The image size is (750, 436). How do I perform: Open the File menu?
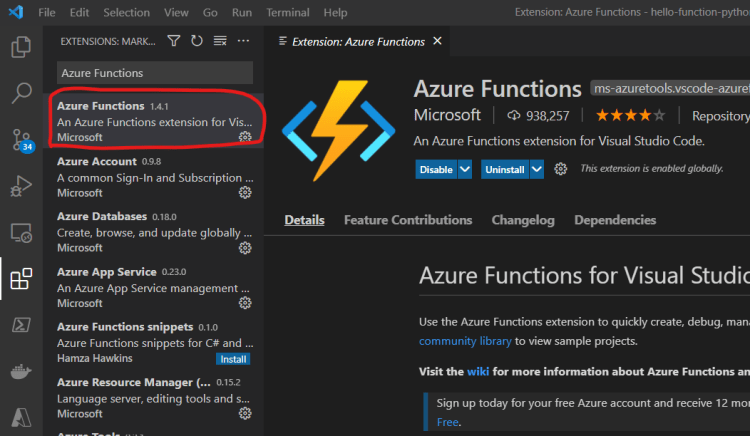pyautogui.click(x=47, y=12)
